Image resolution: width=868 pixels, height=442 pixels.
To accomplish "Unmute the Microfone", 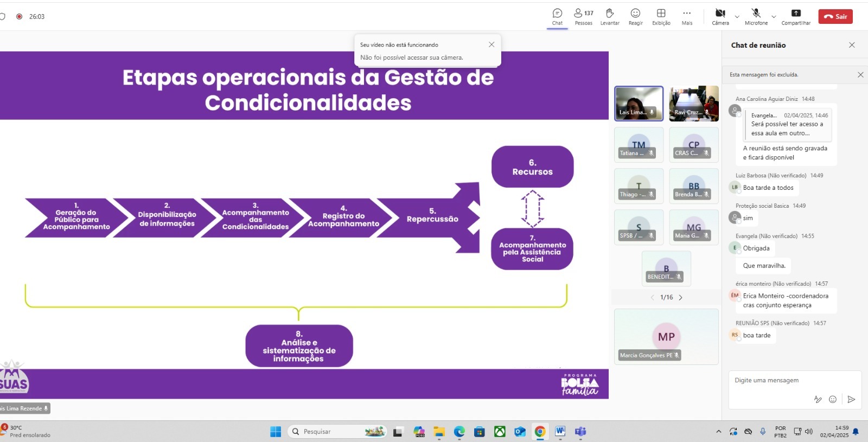I will (756, 16).
